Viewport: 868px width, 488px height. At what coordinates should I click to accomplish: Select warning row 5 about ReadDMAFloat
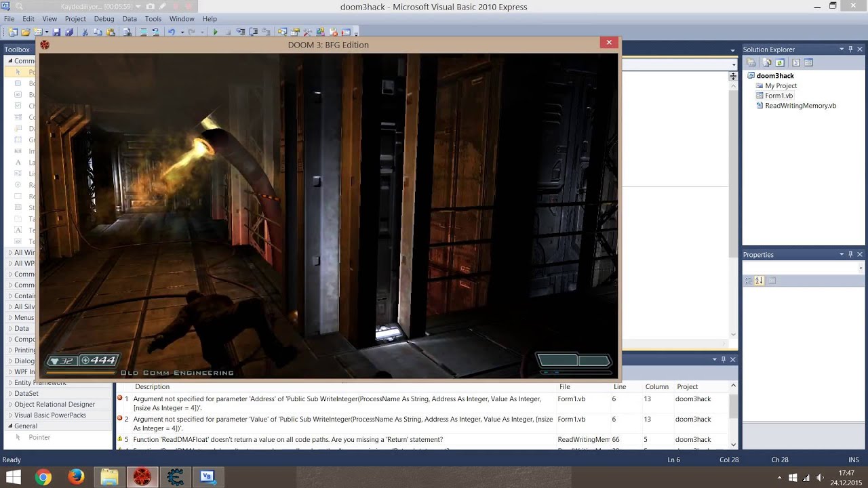click(422, 439)
